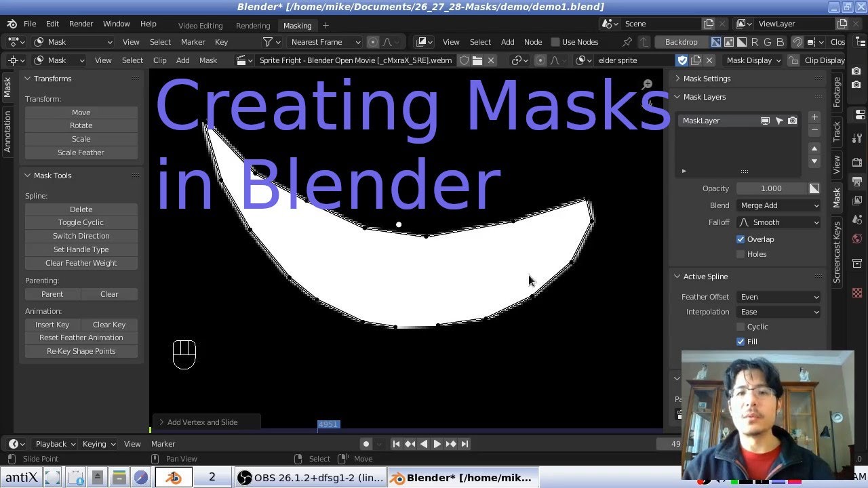Play the animation forward

pos(437,444)
